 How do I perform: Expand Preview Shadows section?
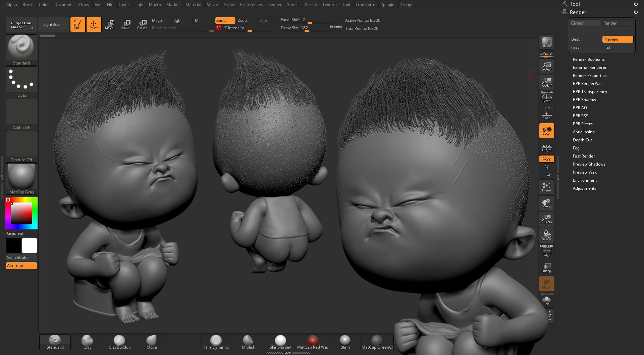pos(589,164)
